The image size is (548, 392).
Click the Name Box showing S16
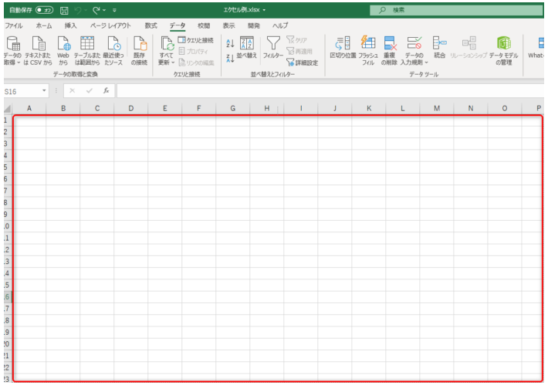[x=23, y=90]
